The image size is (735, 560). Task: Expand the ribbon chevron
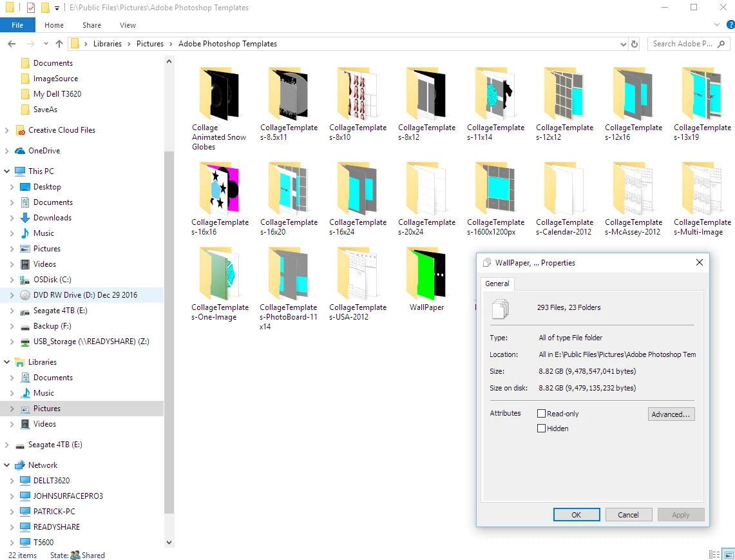(x=717, y=24)
